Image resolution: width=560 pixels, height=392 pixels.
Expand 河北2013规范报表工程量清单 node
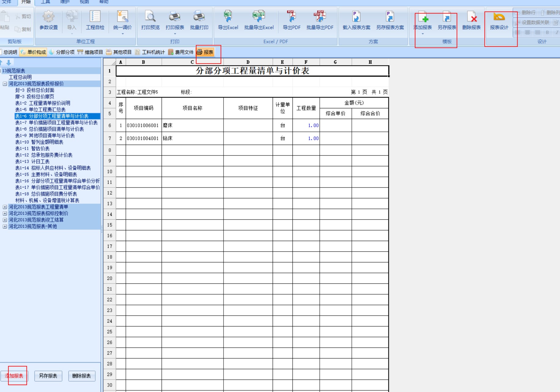[5, 207]
